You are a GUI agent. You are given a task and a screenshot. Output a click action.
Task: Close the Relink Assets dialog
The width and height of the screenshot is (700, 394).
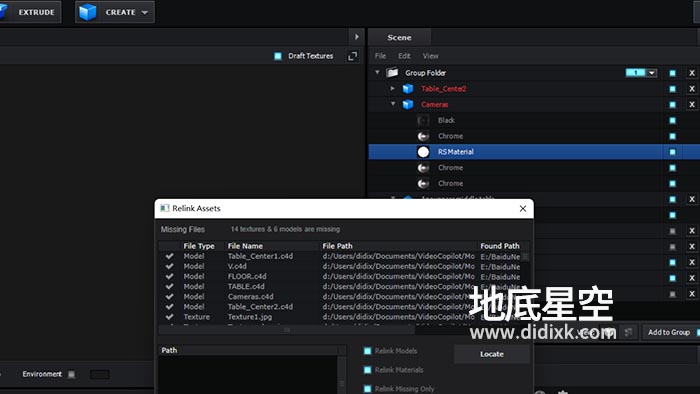click(523, 208)
